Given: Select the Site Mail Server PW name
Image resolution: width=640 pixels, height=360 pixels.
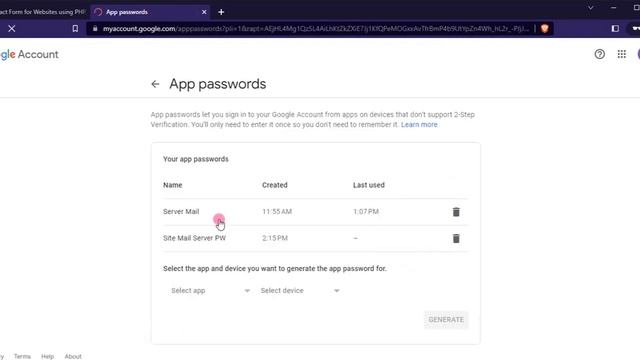Looking at the screenshot, I should click(194, 238).
